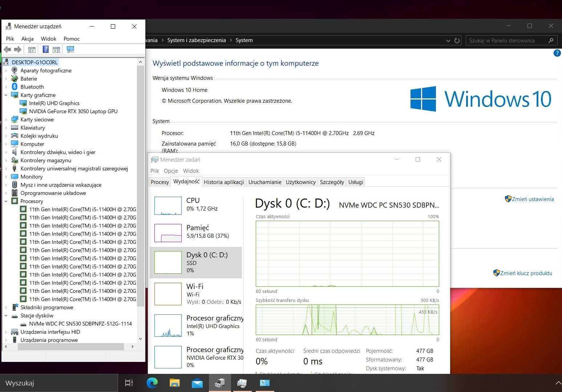
Task: Expand the Kontrolery magazynu category
Action: coord(6,160)
